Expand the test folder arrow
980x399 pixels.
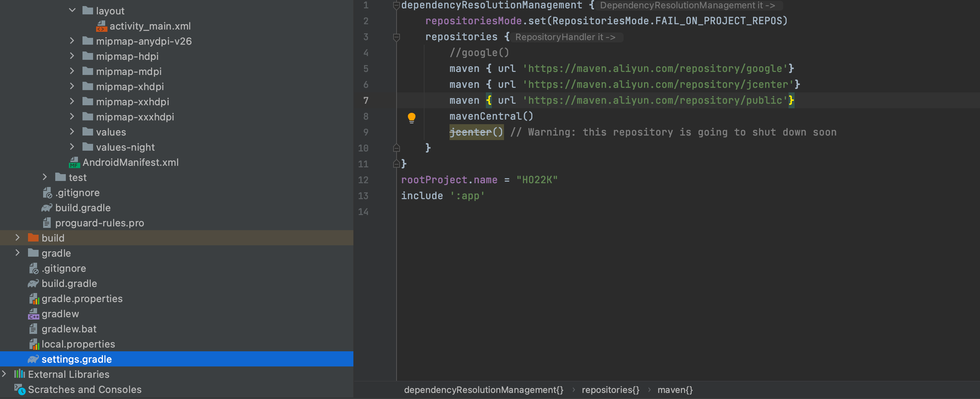[45, 177]
